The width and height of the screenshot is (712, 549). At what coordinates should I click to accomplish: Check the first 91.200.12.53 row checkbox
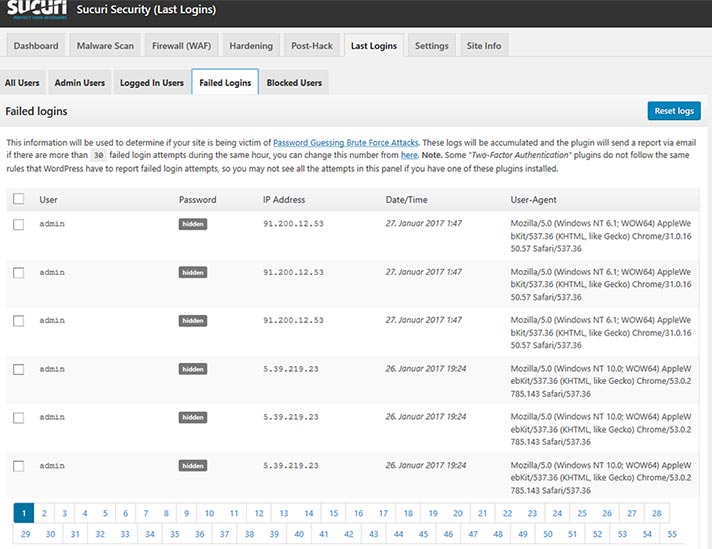(x=19, y=224)
